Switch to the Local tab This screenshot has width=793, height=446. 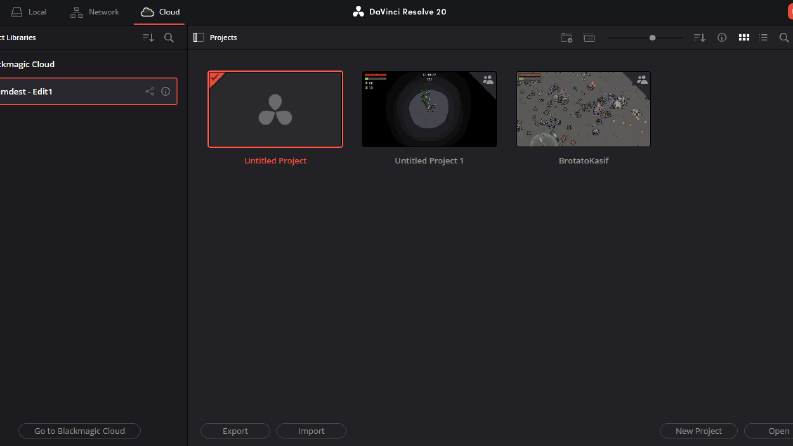29,12
